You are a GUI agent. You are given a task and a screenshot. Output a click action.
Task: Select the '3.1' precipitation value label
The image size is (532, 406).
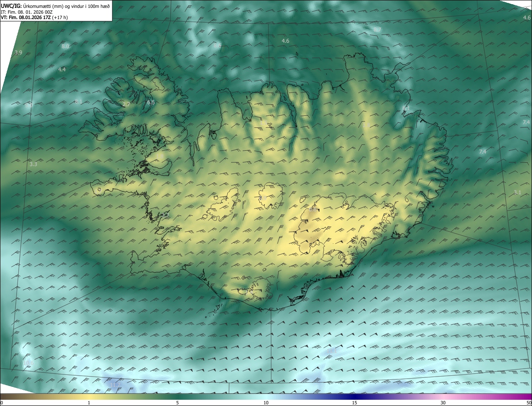pos(517,192)
